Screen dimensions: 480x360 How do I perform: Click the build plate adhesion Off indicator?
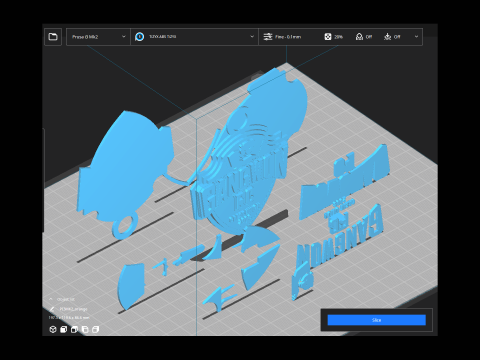(392, 37)
